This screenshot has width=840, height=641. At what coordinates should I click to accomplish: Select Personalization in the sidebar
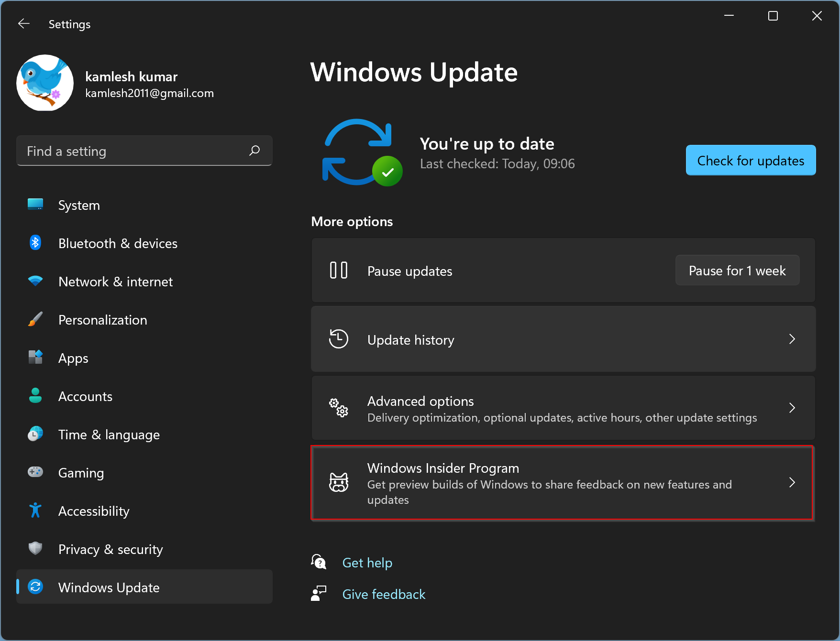point(144,320)
